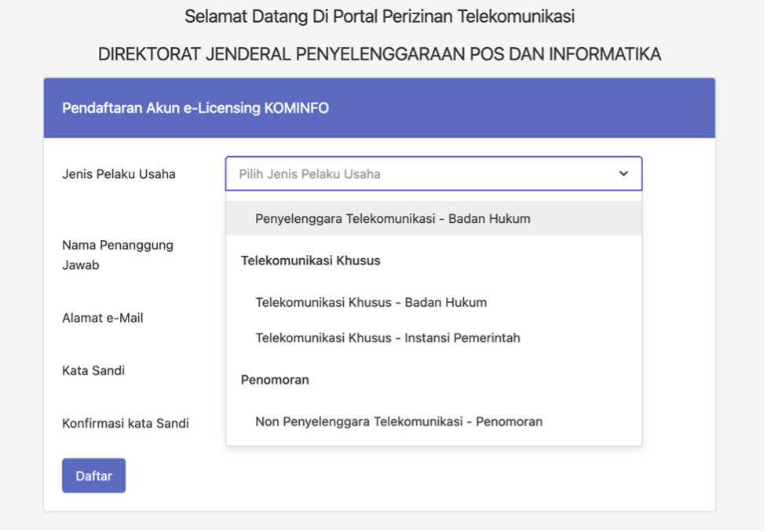The image size is (767, 532).
Task: Click the Telekomunikasi Khusus group heading
Action: 311,261
